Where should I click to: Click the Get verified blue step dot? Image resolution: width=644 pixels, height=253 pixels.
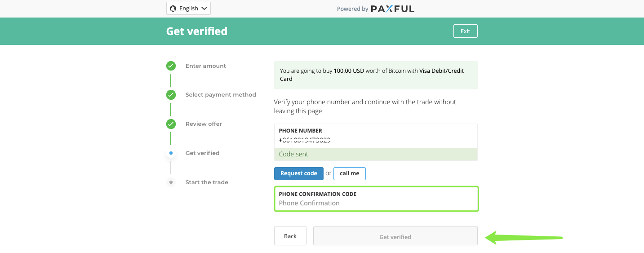coord(171,153)
